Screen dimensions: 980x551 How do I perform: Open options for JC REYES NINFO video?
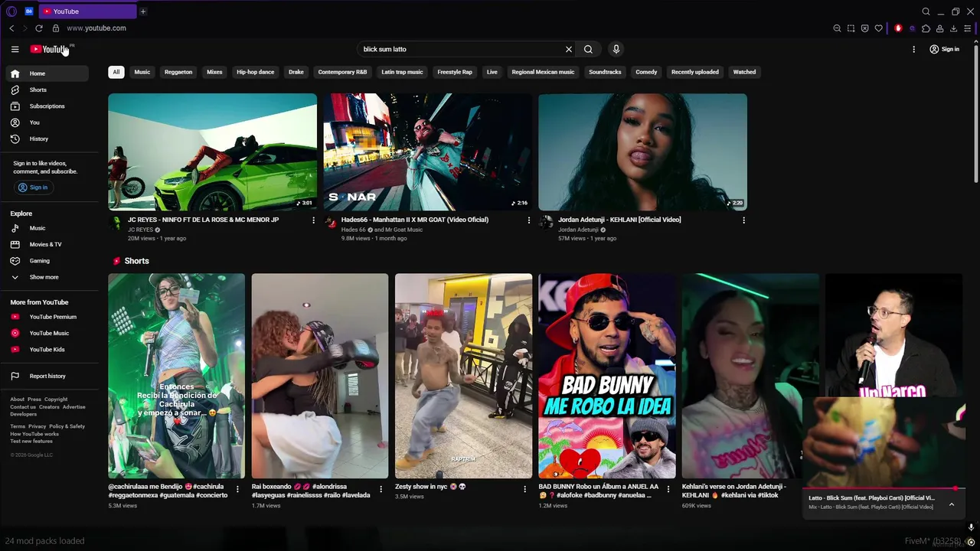click(313, 220)
